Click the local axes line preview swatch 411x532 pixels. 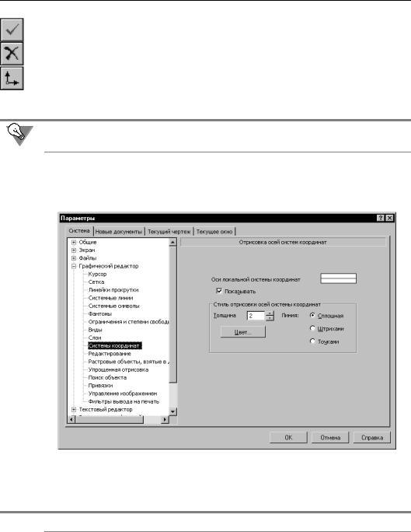pos(338,278)
